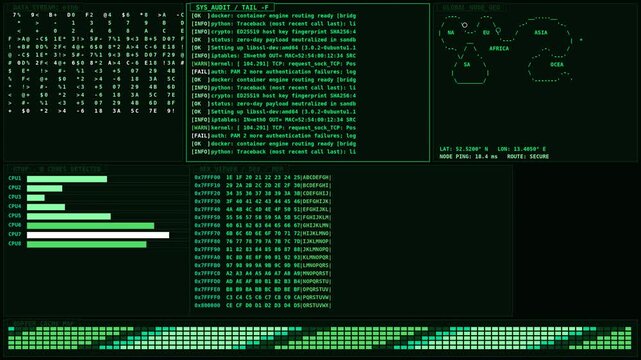
Task: Select hex address 0x7FFFB0
Action: click(207, 265)
